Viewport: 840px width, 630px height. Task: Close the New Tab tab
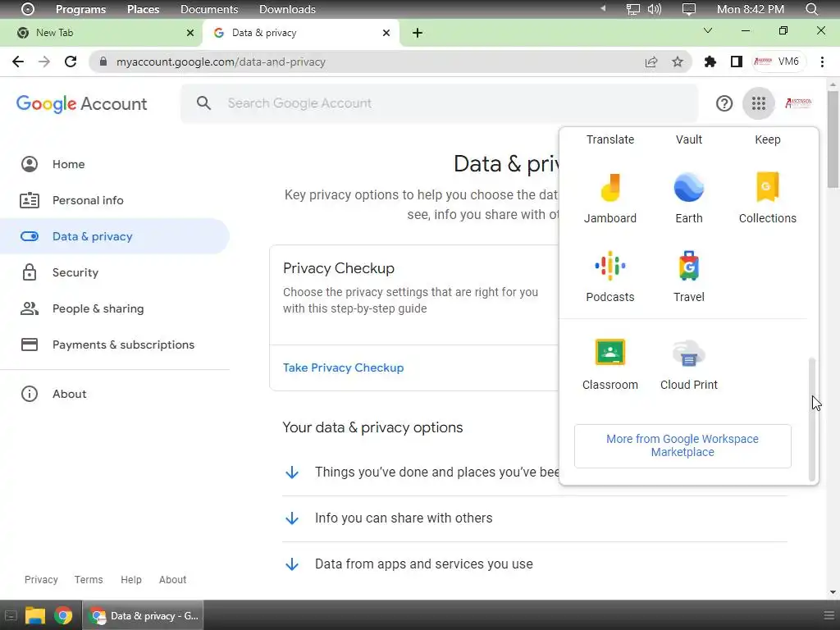[x=189, y=33]
